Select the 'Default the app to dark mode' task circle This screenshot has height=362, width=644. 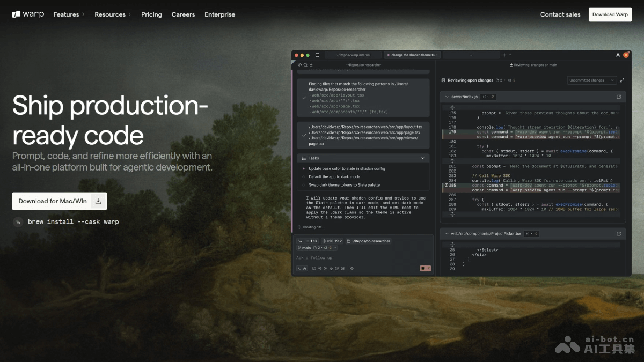[x=304, y=176]
